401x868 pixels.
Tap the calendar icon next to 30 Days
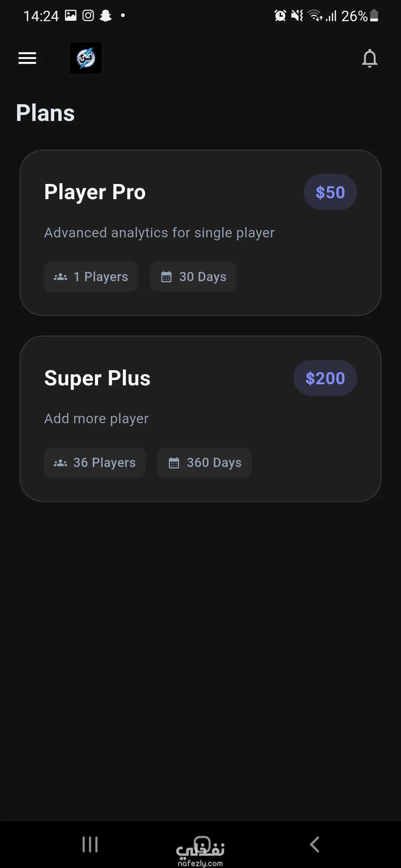[166, 277]
